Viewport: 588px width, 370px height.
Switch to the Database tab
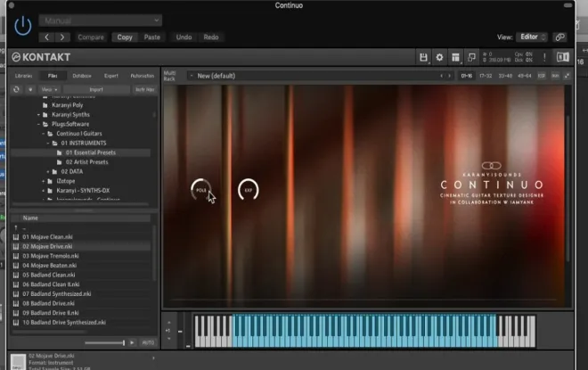(82, 76)
